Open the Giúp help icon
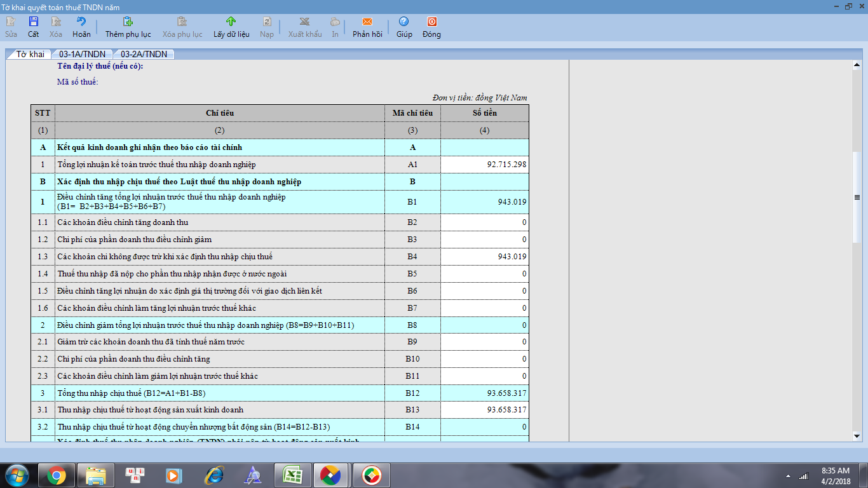The height and width of the screenshot is (488, 868). [403, 22]
